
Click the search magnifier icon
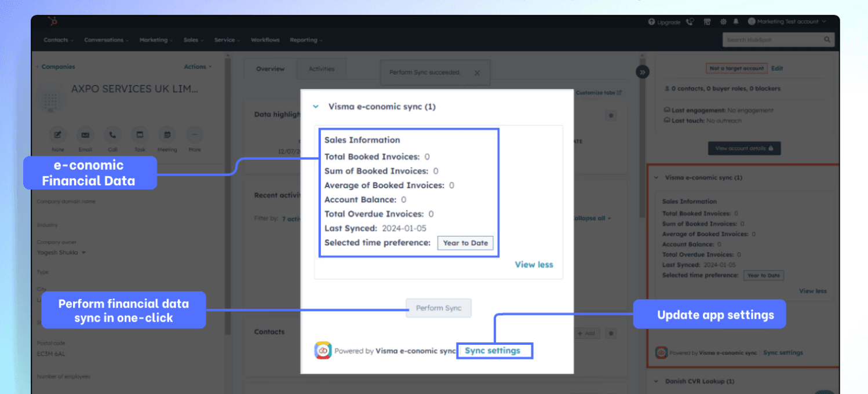click(827, 40)
